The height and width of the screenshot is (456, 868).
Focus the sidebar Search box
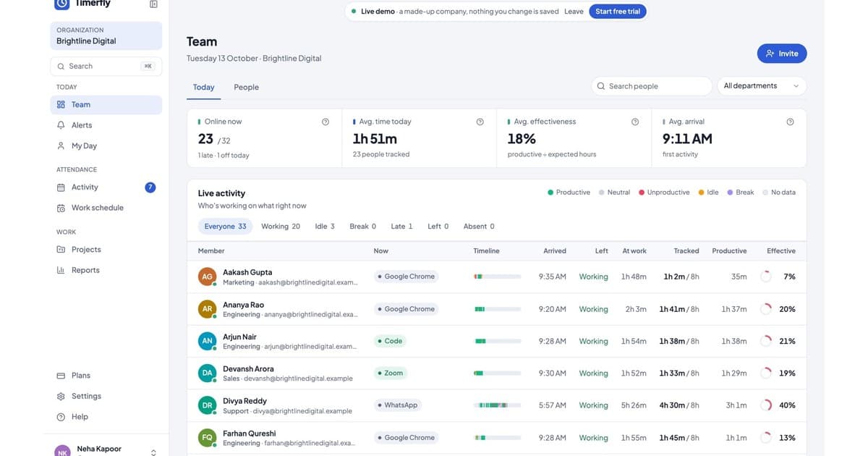pos(106,66)
